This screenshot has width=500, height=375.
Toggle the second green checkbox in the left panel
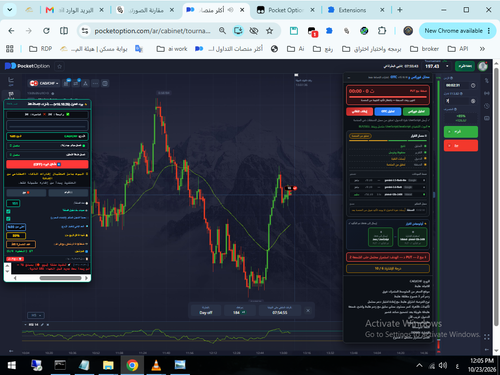pos(8,219)
